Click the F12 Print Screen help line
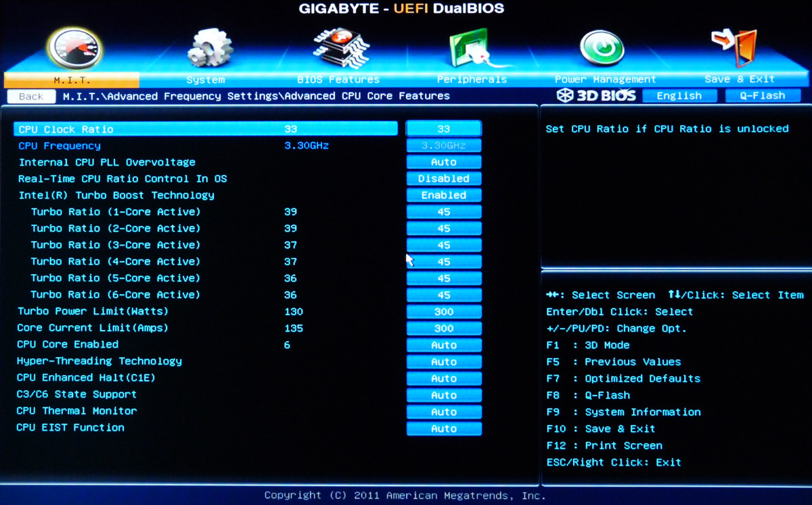This screenshot has width=812, height=505. pos(604,446)
